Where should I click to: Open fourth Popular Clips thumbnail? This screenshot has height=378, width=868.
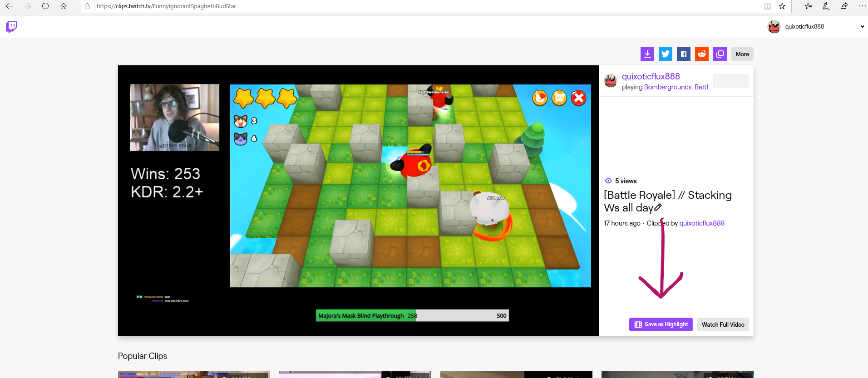[677, 374]
